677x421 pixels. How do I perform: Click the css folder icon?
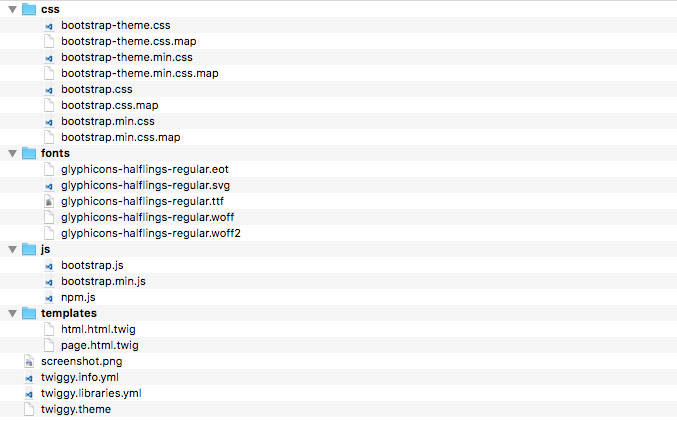click(x=28, y=9)
